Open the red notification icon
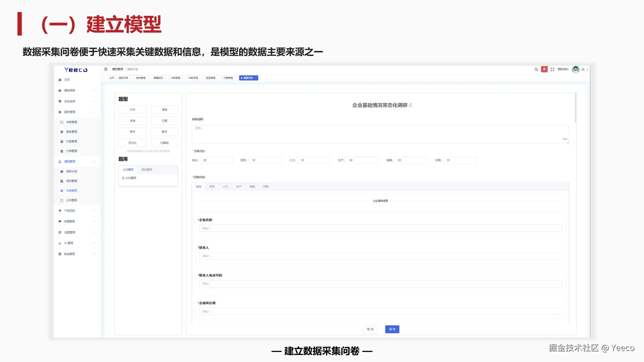The width and height of the screenshot is (644, 362). tap(544, 69)
